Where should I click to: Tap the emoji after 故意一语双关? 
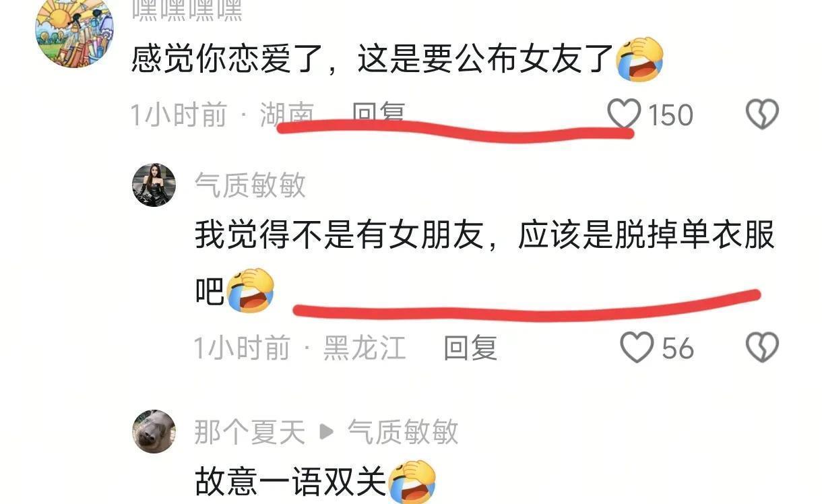click(x=413, y=481)
